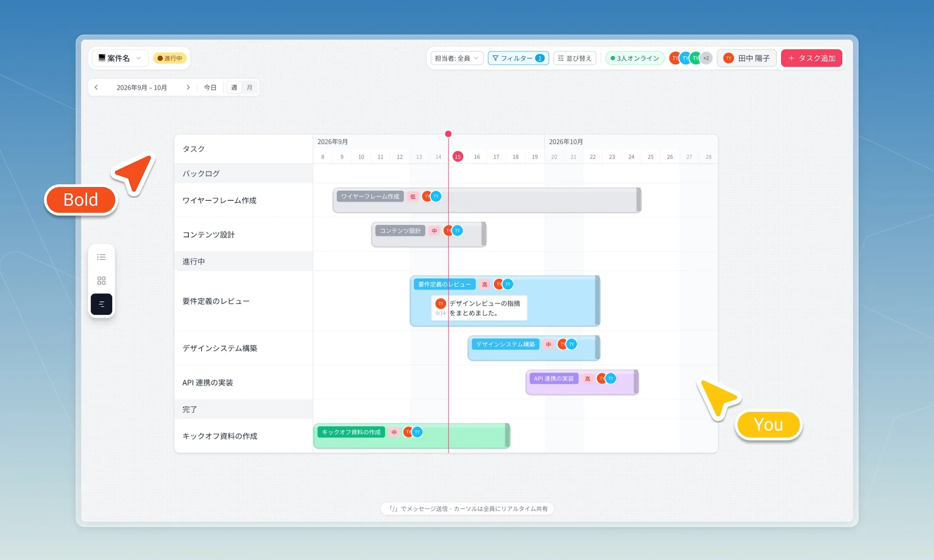Click the +2 more collaborators avatar
This screenshot has height=560, width=934.
point(706,58)
